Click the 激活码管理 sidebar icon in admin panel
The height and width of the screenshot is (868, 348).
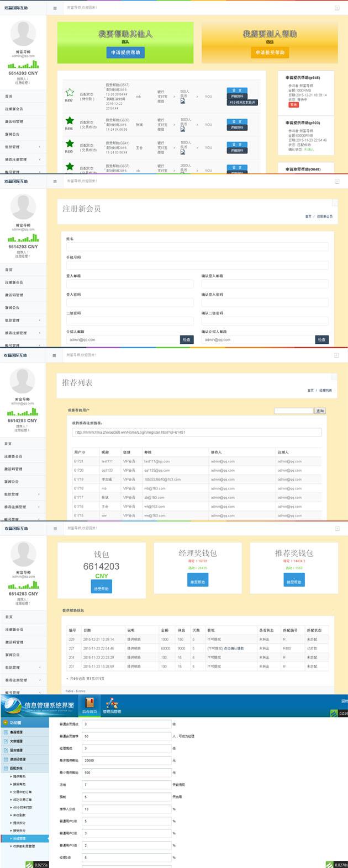point(6,759)
